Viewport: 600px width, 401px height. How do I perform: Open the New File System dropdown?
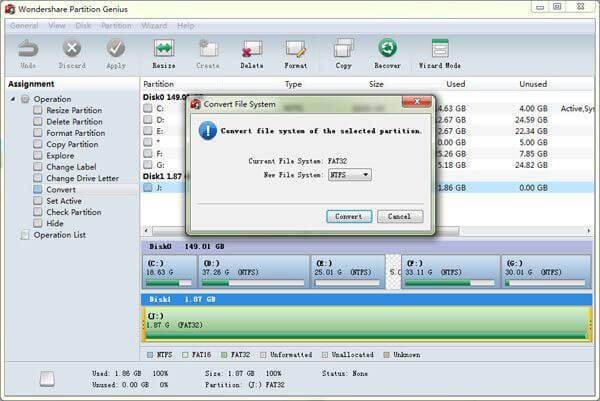[349, 174]
